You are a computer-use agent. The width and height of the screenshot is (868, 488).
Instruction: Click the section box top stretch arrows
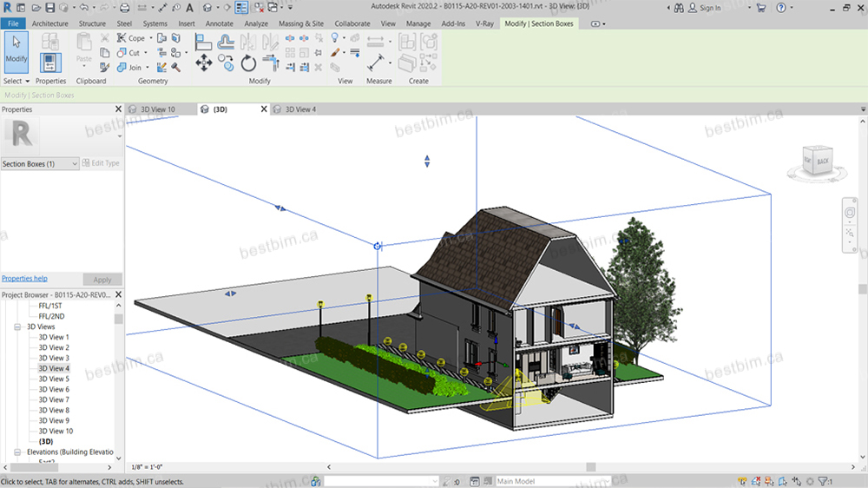[427, 162]
